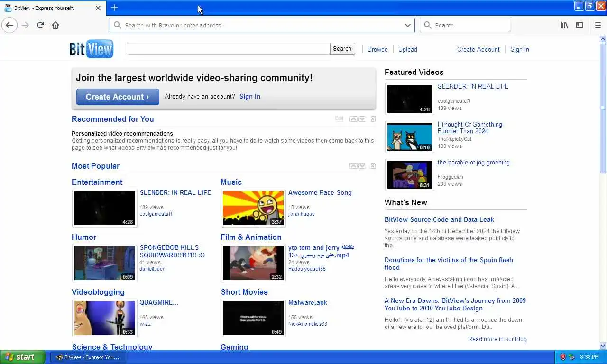Visit uploader NickAnomalies33's profile
The height and width of the screenshot is (364, 607).
[x=308, y=324]
